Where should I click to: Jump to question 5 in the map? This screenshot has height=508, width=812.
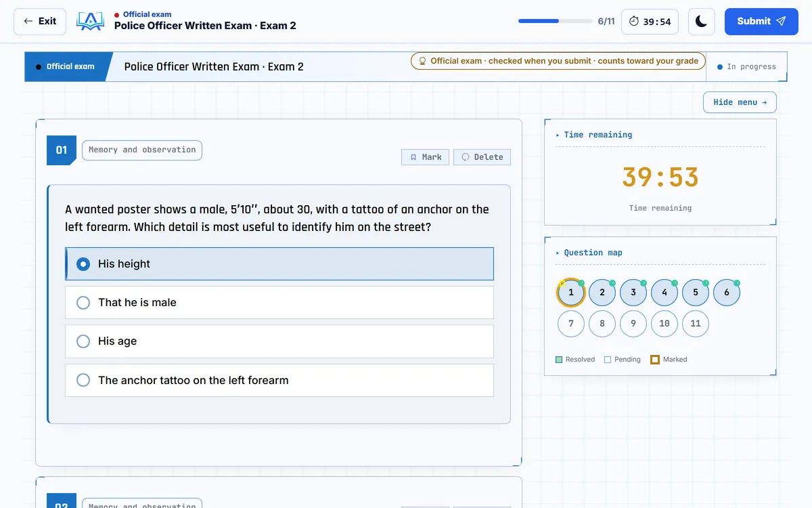(696, 293)
